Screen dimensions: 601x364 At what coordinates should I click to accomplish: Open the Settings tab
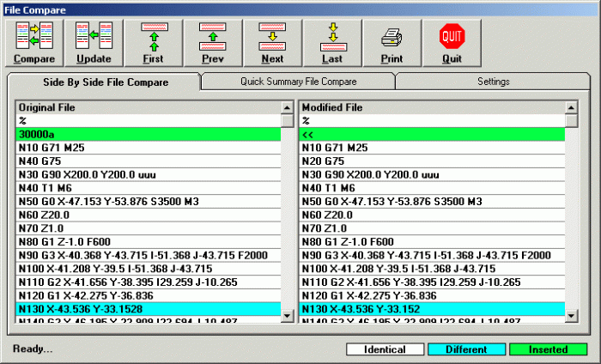(x=493, y=82)
